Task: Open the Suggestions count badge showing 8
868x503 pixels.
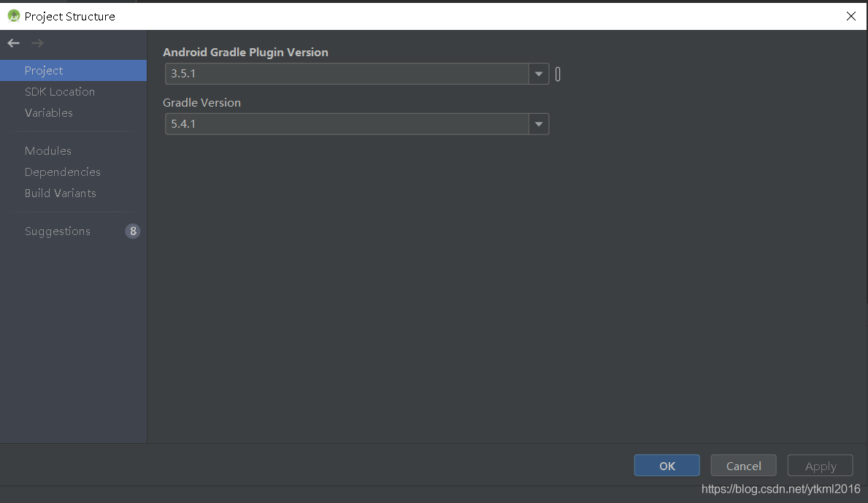Action: [x=133, y=231]
